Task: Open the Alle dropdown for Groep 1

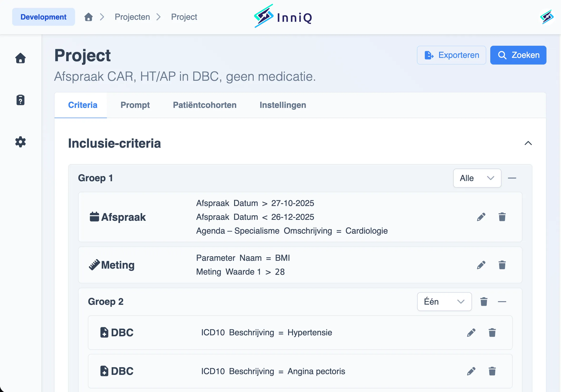Action: (477, 178)
